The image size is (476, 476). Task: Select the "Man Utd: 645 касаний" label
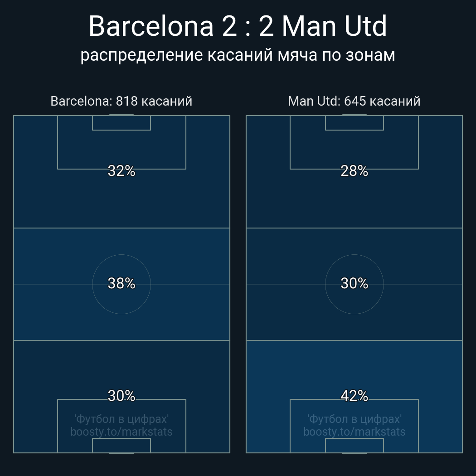(354, 101)
